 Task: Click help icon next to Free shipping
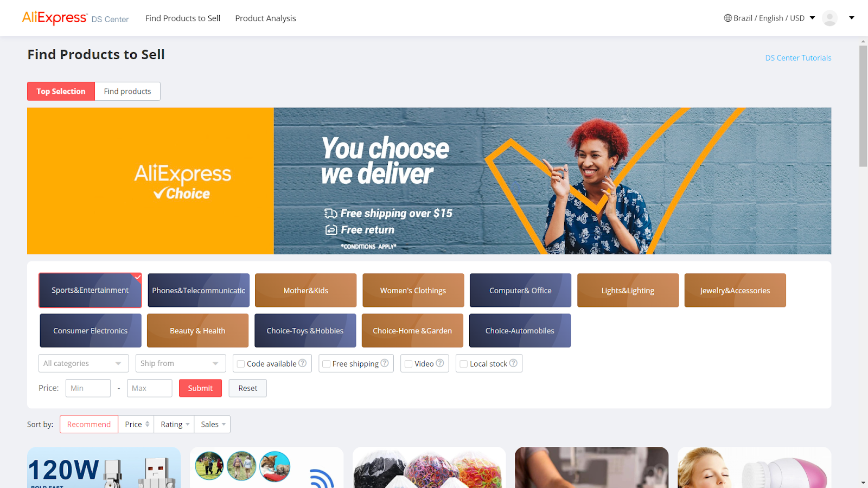tap(385, 363)
